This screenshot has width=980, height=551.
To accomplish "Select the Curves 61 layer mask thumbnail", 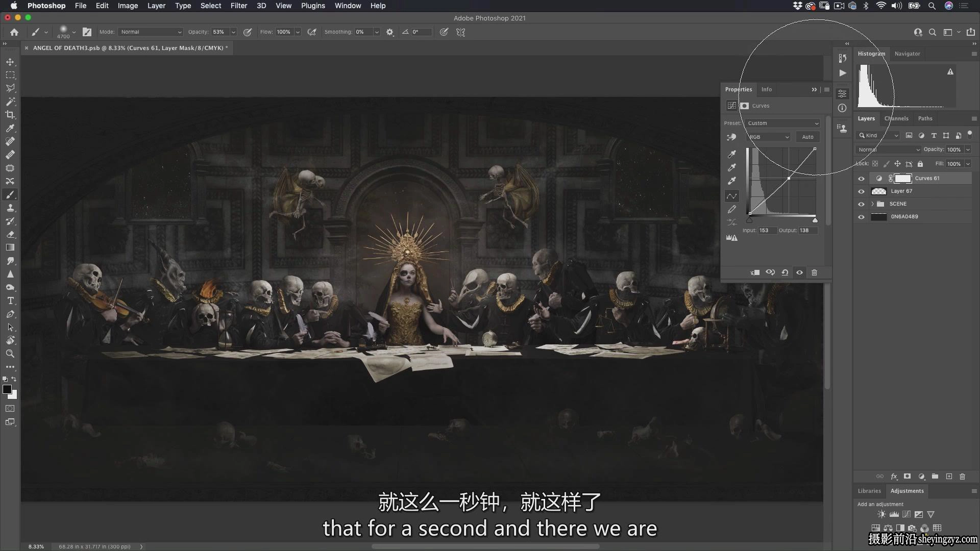I will pyautogui.click(x=903, y=179).
